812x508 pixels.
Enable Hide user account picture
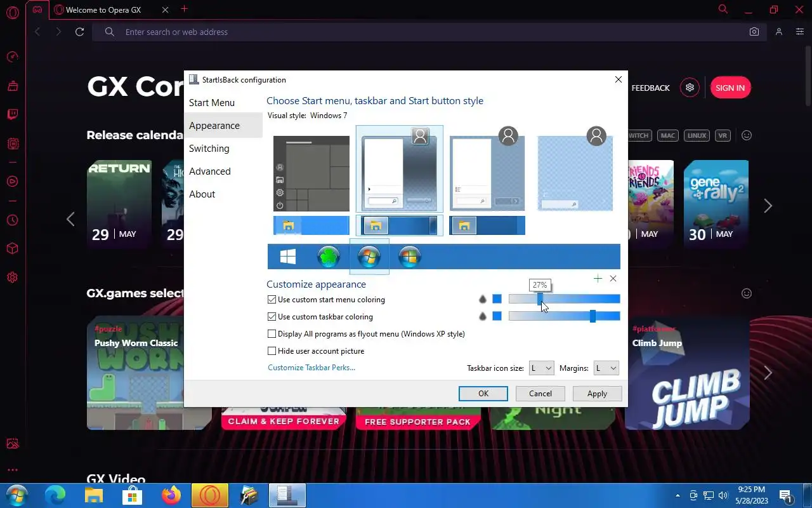coord(272,351)
